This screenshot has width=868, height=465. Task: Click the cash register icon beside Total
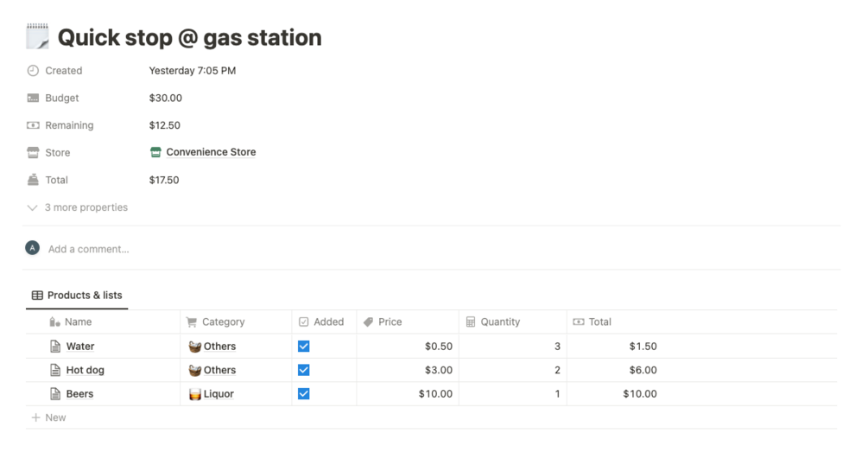point(33,180)
